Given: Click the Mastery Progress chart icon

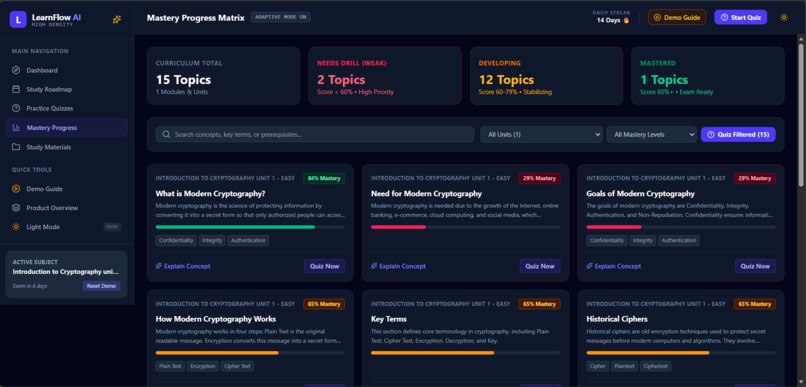Looking at the screenshot, I should pos(16,127).
